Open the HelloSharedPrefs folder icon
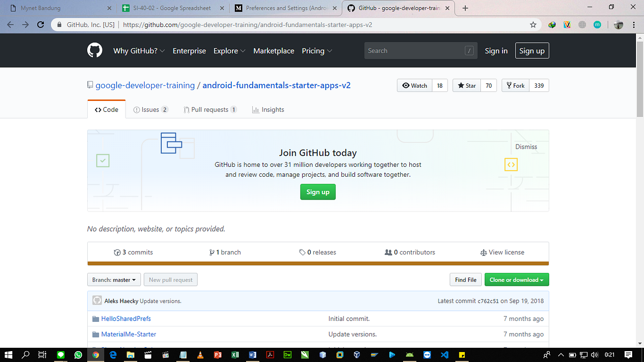This screenshot has width=644, height=362. 96,318
